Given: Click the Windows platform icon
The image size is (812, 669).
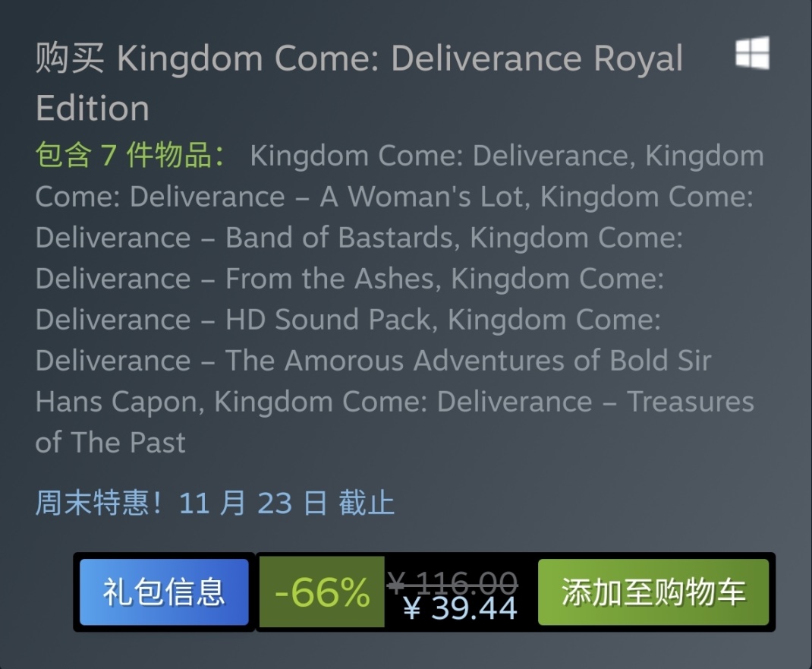Looking at the screenshot, I should point(752,53).
